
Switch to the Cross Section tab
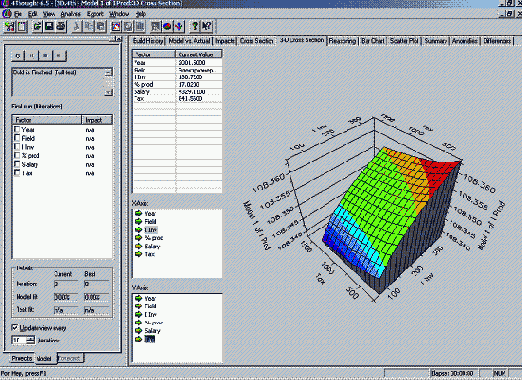coord(256,41)
